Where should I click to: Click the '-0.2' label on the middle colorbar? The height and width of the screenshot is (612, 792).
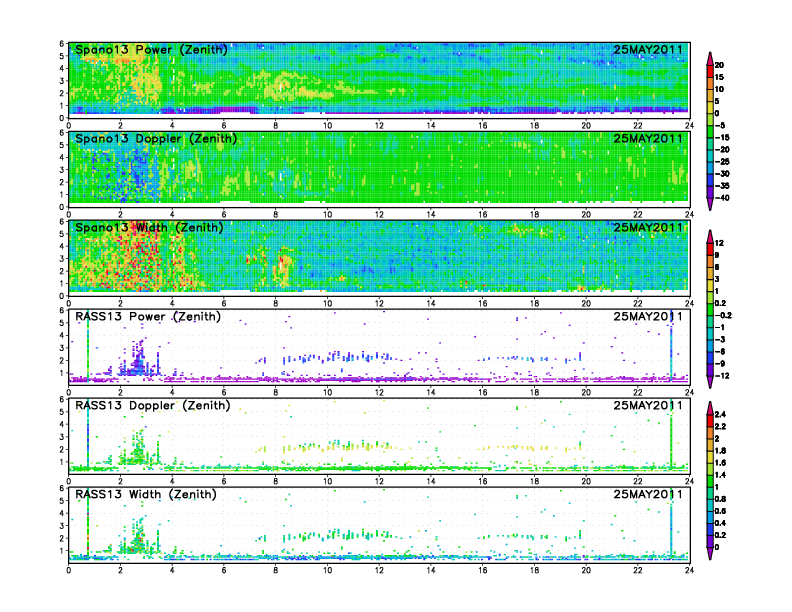[723, 316]
